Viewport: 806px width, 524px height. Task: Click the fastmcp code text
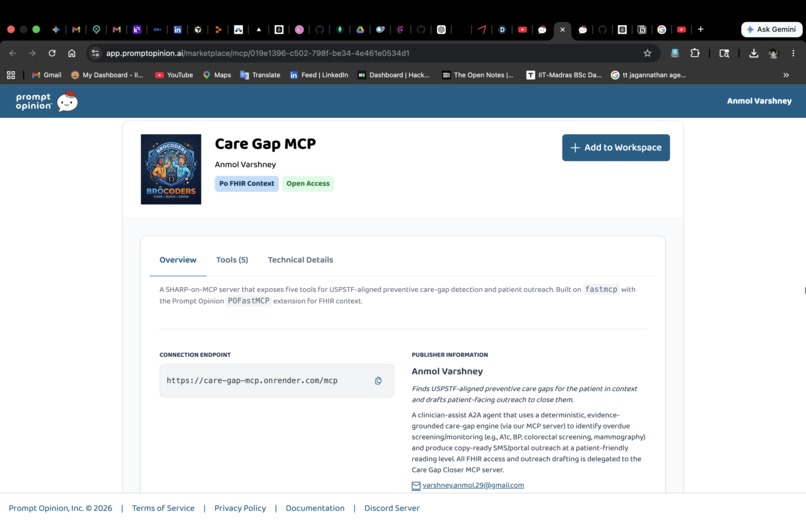pos(601,290)
